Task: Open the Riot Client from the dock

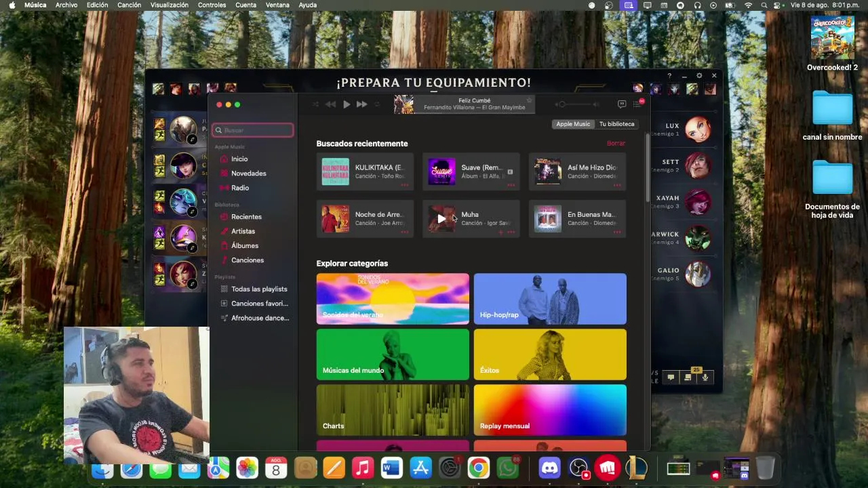Action: point(608,468)
